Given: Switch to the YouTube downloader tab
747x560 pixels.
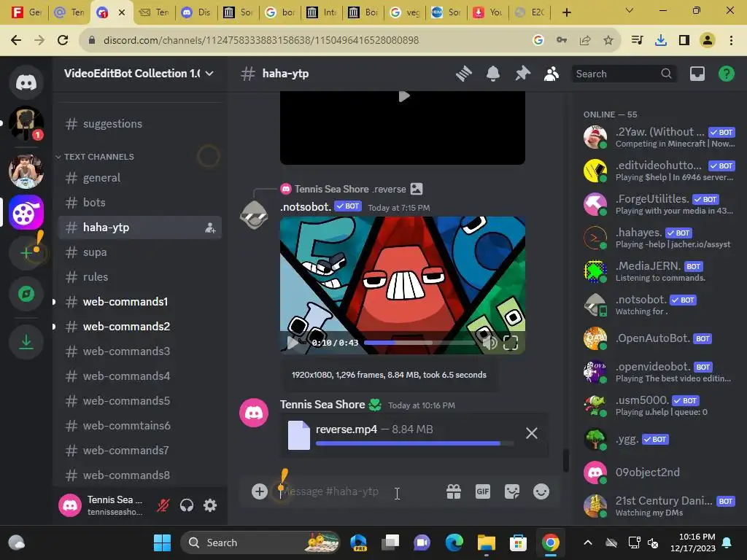Looking at the screenshot, I should [487, 12].
